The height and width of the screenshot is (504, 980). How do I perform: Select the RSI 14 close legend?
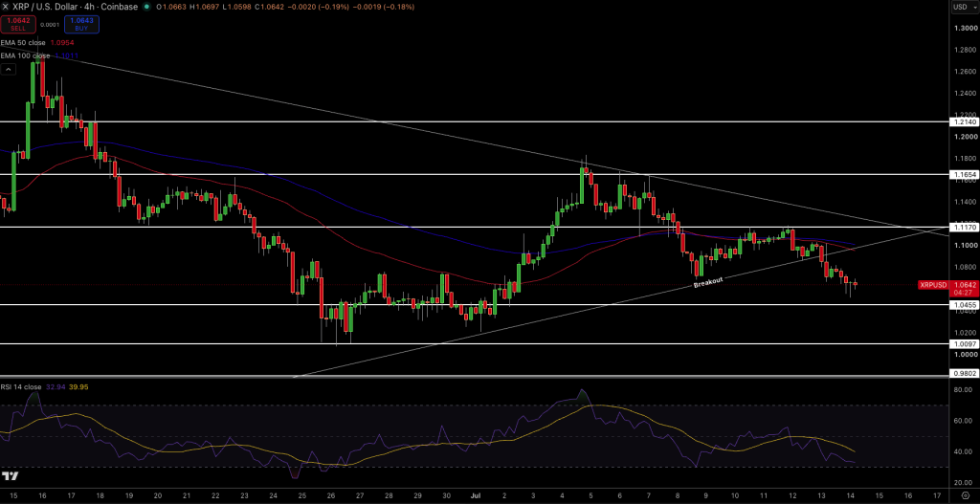point(21,387)
